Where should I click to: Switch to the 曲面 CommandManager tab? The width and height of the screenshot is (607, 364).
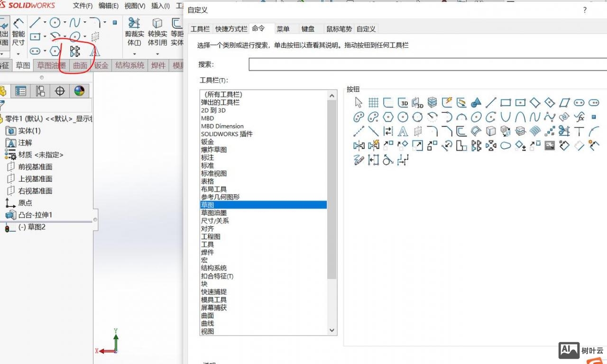click(80, 65)
